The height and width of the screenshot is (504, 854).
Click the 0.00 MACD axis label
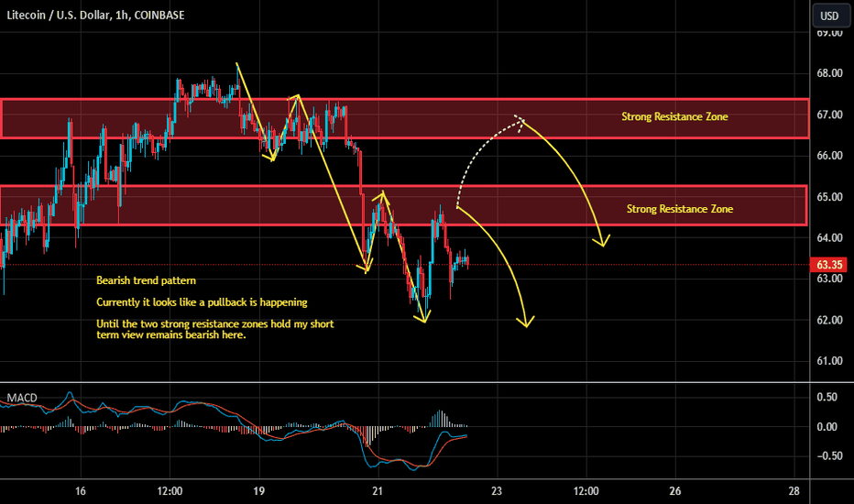827,427
